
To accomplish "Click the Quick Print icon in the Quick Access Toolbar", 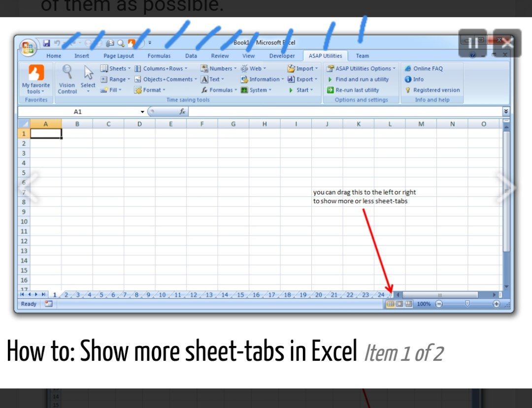I will coord(110,43).
